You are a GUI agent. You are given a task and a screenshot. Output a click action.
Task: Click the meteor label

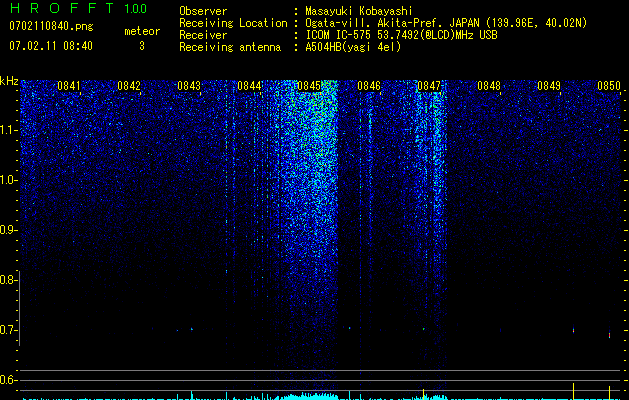(142, 31)
